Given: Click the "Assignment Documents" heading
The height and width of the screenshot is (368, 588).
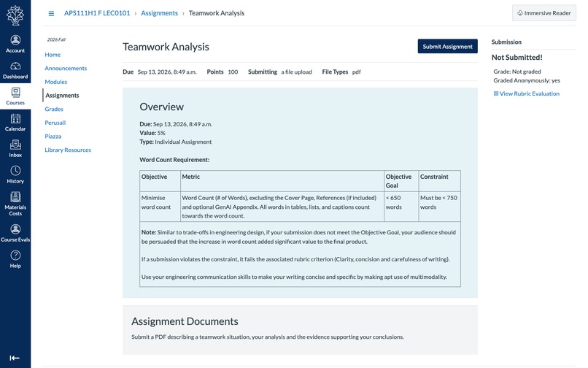Looking at the screenshot, I should [185, 321].
